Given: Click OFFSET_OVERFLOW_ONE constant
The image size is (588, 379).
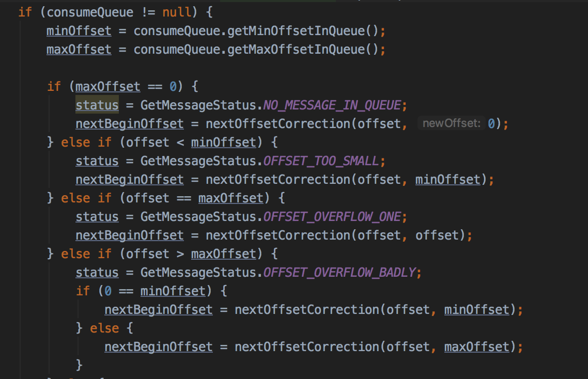Looking at the screenshot, I should pos(332,217).
